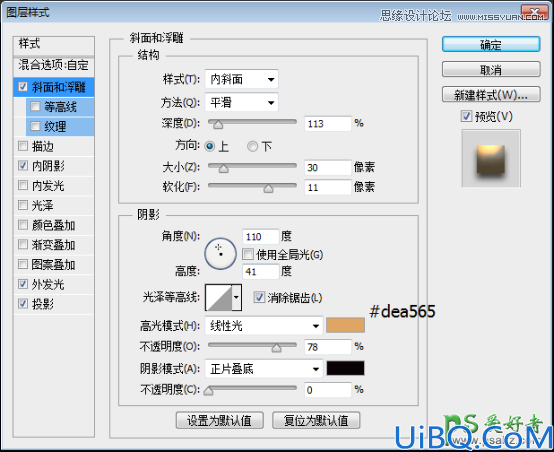Toggle 投影 checkbox

[23, 304]
